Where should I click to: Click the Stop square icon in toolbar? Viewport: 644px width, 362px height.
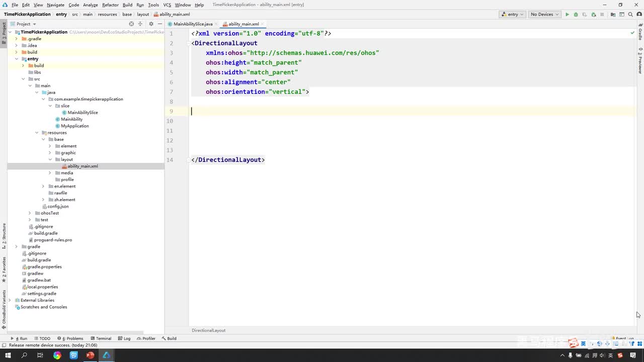602,15
